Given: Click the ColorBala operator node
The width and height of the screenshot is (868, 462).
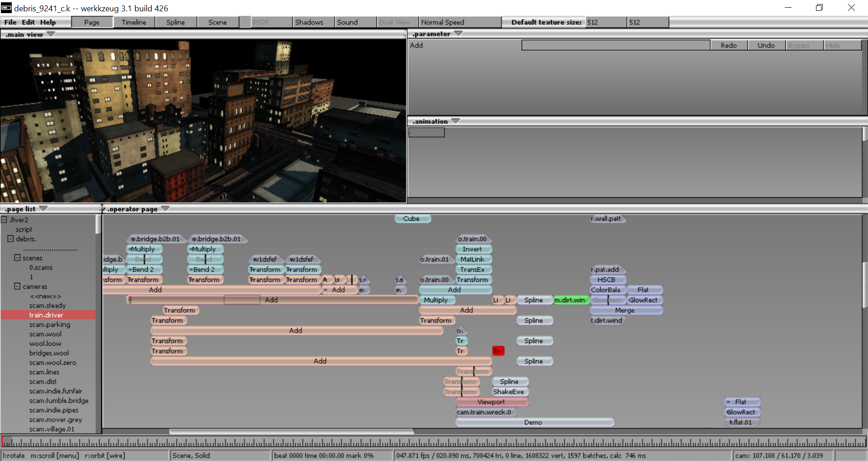Looking at the screenshot, I should pyautogui.click(x=607, y=290).
